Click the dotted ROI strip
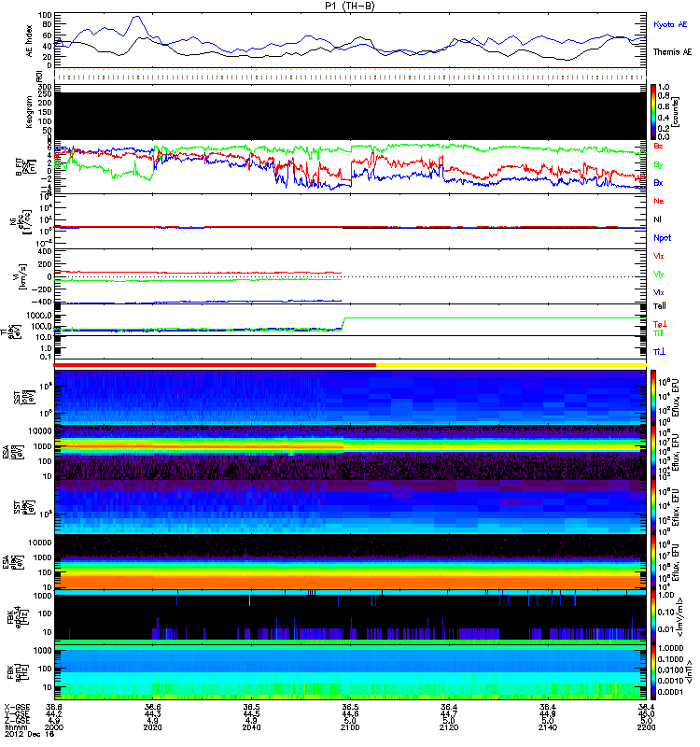700x747 pixels. point(350,76)
